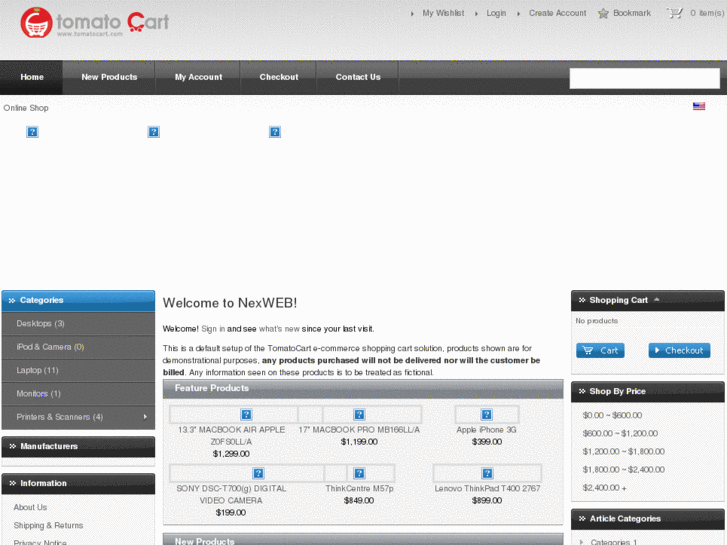This screenshot has height=545, width=727.
Task: Open Checkout in navigation bar
Action: (279, 77)
